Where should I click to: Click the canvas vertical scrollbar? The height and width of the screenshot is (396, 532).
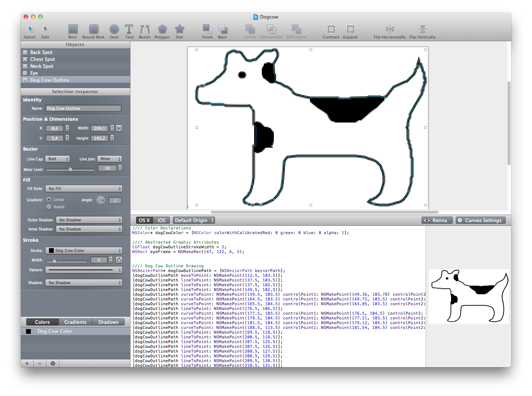point(509,123)
